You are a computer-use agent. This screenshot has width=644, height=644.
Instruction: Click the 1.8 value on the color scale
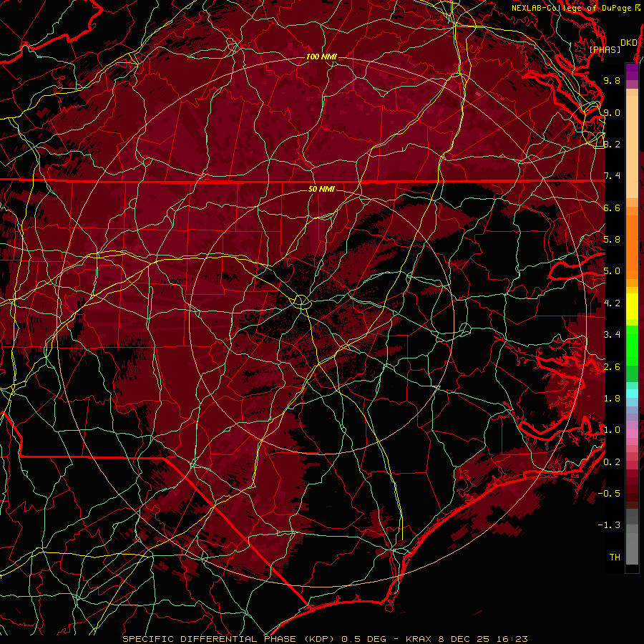[612, 399]
